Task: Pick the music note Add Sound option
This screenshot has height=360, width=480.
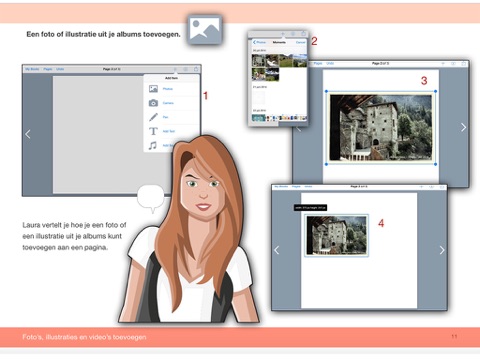Action: click(159, 145)
